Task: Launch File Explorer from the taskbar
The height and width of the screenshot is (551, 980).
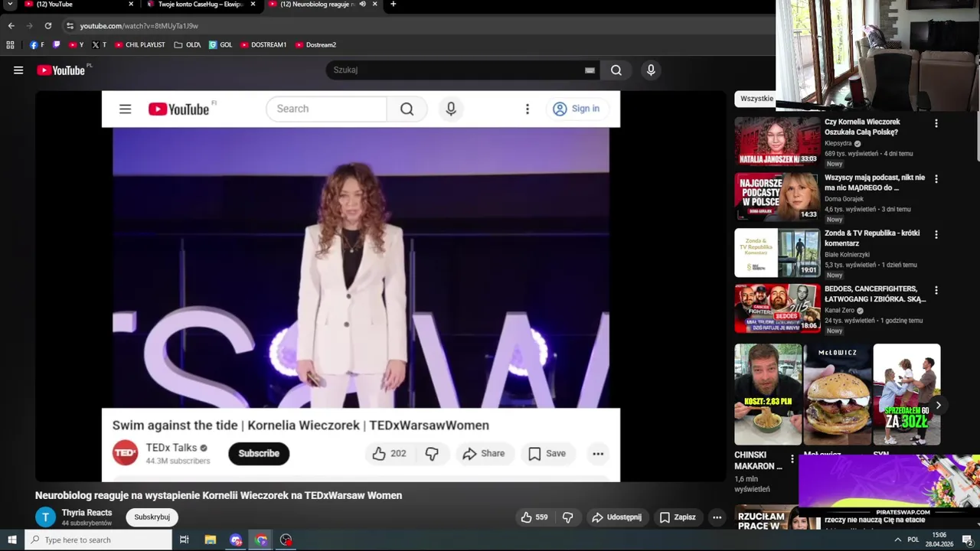Action: (x=211, y=540)
